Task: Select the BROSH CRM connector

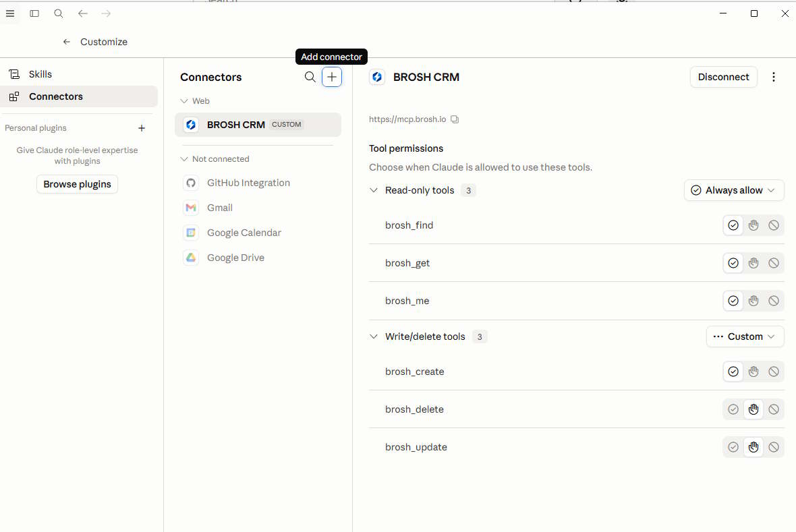Action: [258, 124]
